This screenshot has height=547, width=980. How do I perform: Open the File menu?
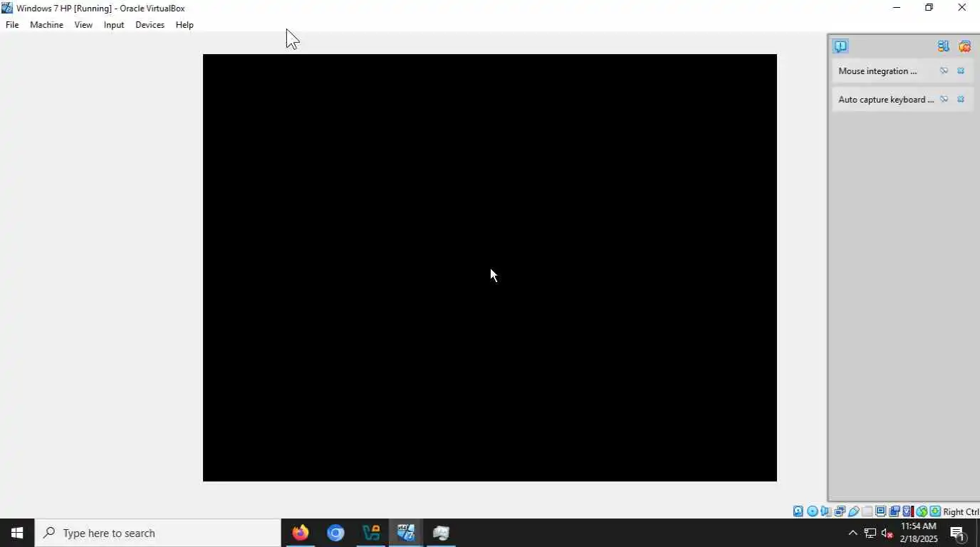click(12, 25)
